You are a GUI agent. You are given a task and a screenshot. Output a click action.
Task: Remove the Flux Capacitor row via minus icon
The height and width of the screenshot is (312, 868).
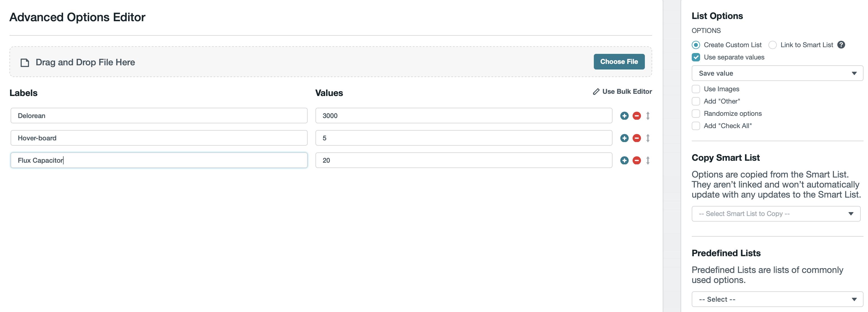pyautogui.click(x=636, y=160)
